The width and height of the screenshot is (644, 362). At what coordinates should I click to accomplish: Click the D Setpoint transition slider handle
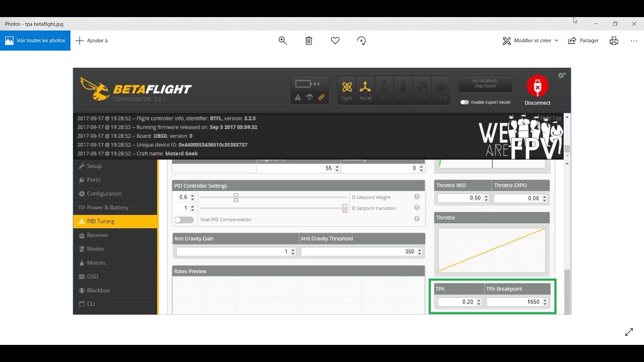click(x=345, y=208)
